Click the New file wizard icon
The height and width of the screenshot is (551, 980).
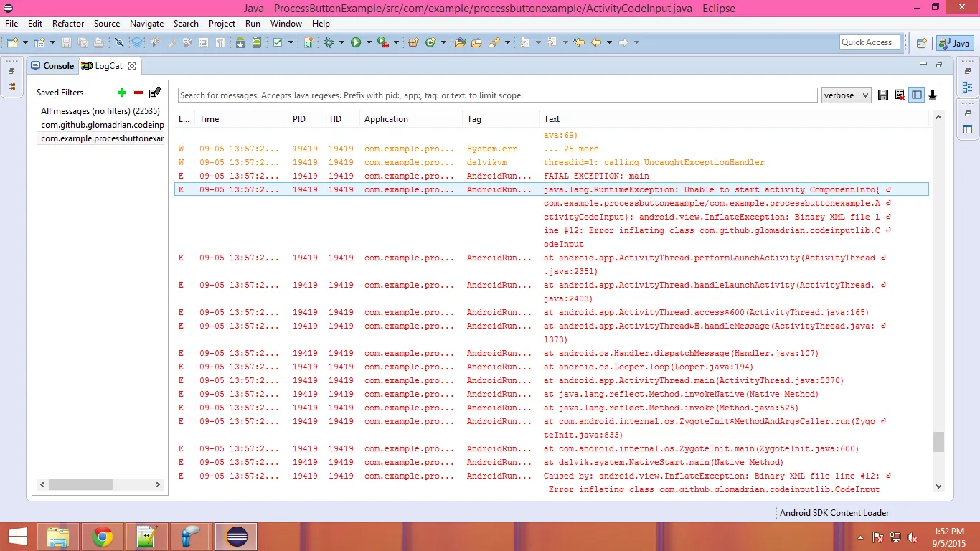coord(12,42)
